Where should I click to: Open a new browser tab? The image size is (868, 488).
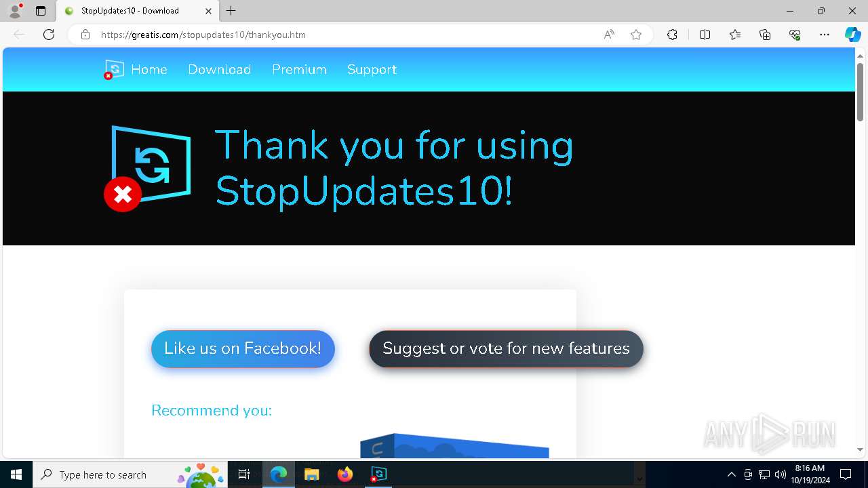[x=231, y=11]
